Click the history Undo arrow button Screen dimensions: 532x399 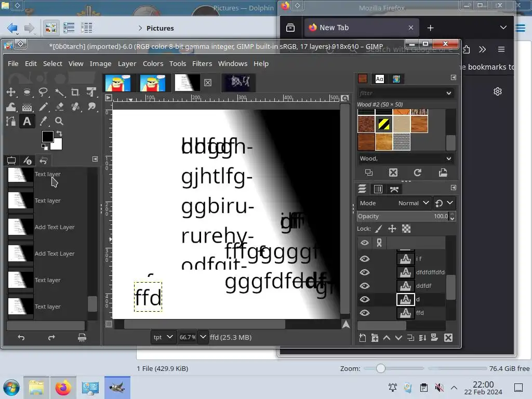(x=21, y=338)
